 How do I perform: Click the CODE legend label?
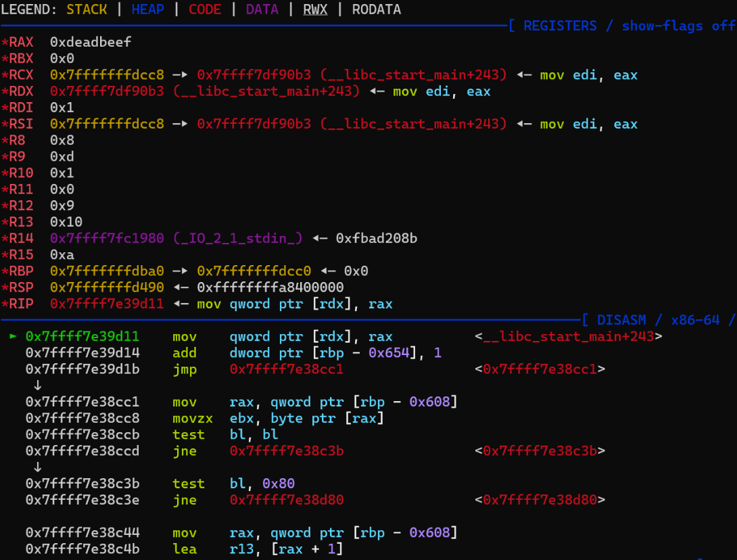click(x=205, y=9)
